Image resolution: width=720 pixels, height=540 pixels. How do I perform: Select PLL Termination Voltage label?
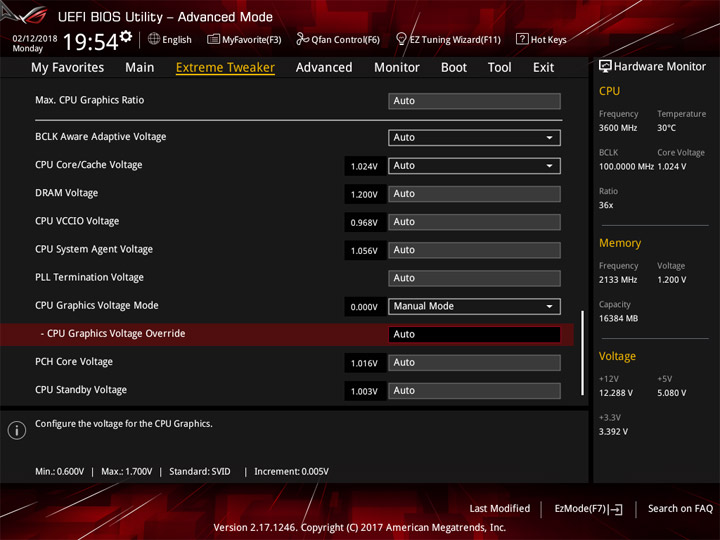tap(90, 277)
